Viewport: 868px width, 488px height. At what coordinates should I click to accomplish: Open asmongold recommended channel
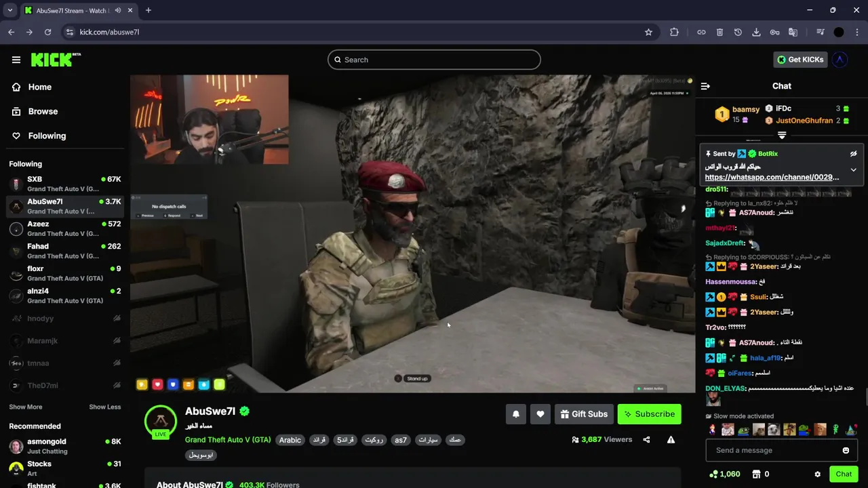point(64,446)
